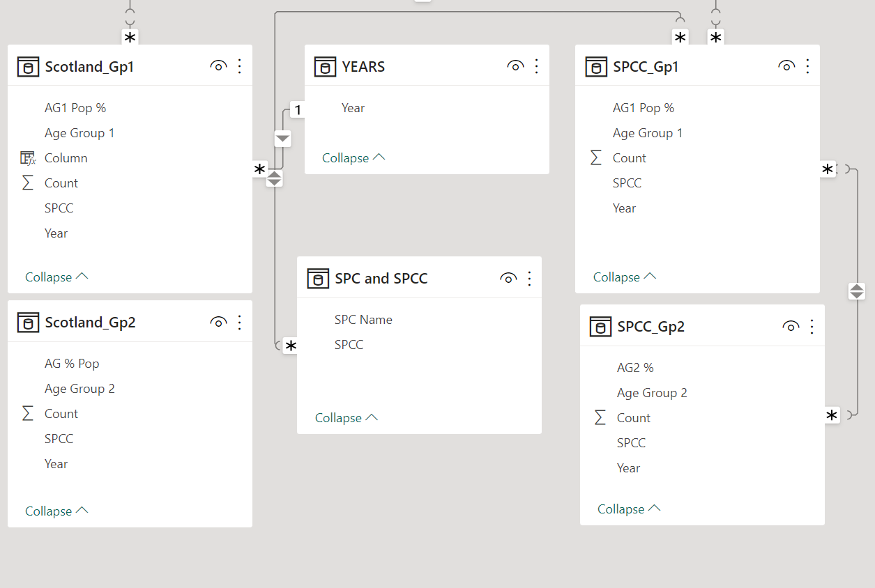Open more options for YEARS table
Screen dimensions: 875x588
tap(537, 66)
